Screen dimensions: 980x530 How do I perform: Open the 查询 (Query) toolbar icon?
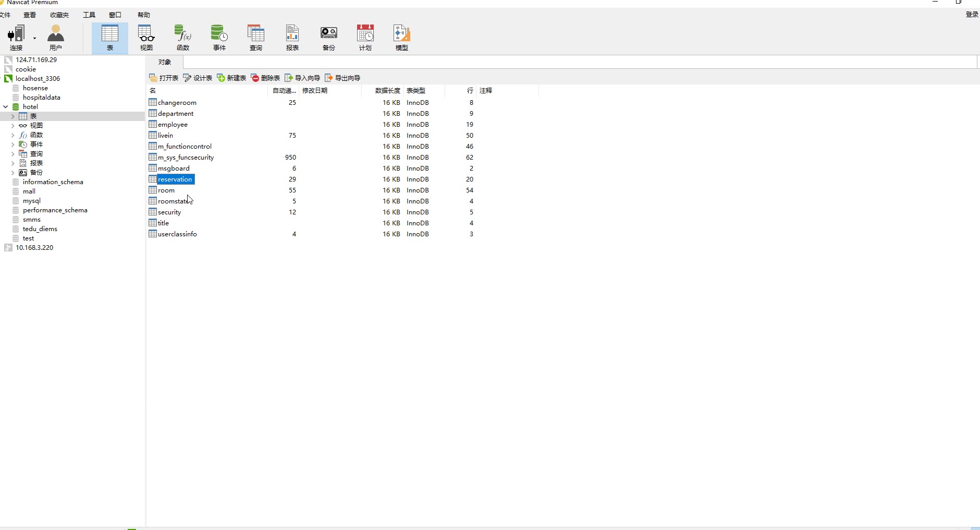coord(256,38)
